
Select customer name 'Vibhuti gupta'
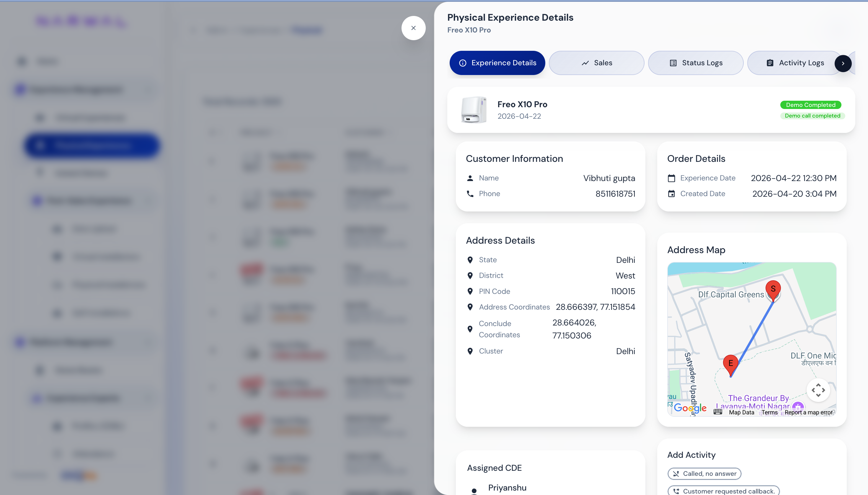point(609,178)
